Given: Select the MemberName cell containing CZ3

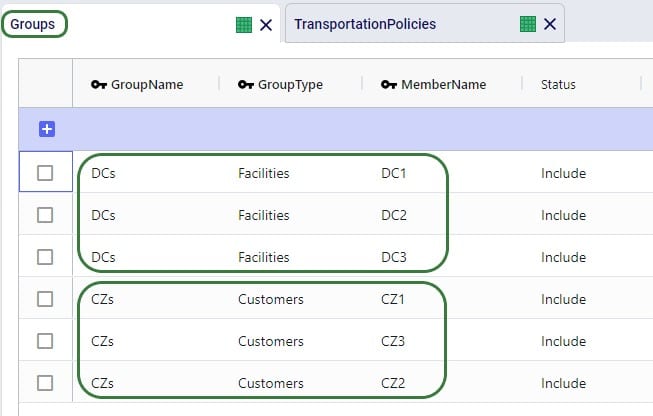Looking at the screenshot, I should (x=394, y=341).
